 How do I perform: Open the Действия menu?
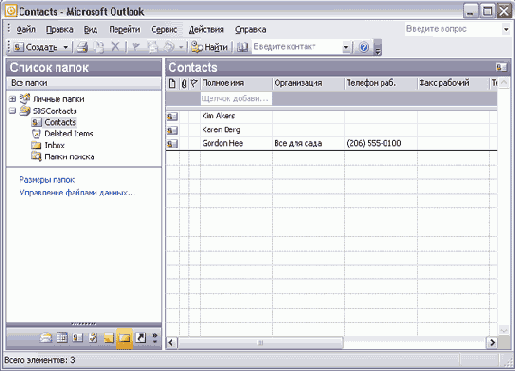[206, 30]
